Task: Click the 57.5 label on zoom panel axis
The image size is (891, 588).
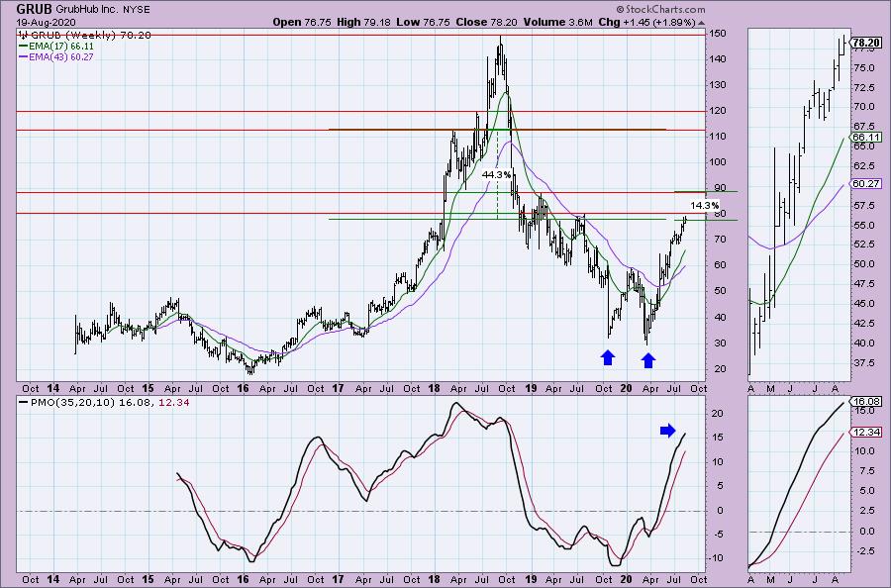Action: [x=863, y=205]
